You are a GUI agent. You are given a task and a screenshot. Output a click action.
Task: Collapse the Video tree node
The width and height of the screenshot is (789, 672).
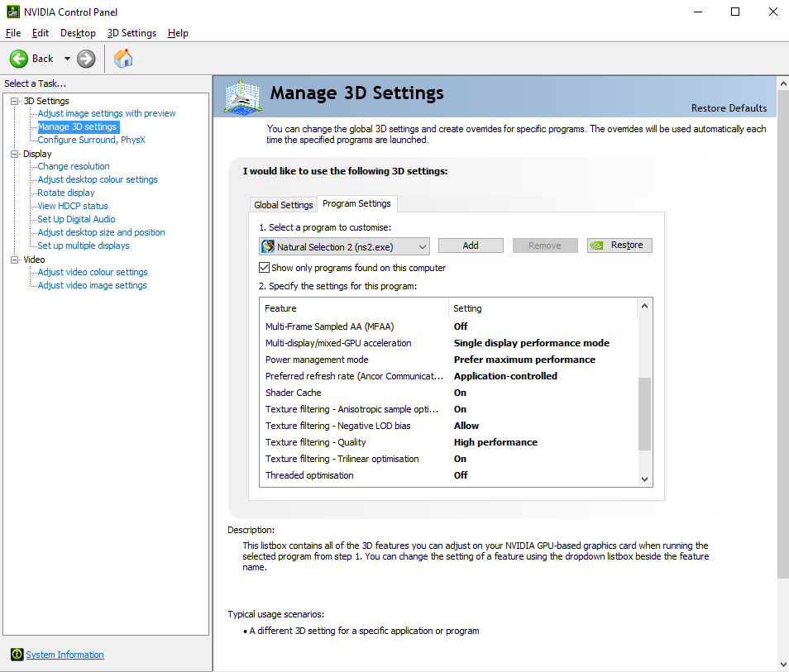(15, 260)
